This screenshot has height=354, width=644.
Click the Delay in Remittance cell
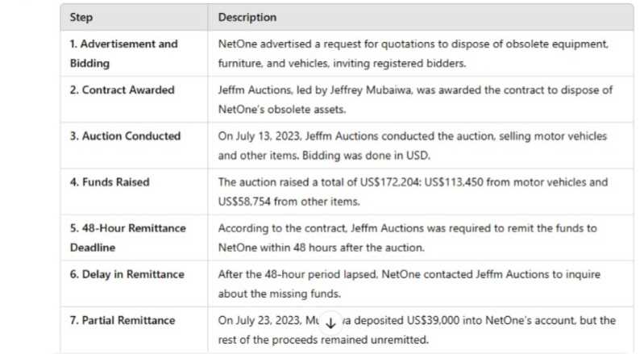click(x=135, y=283)
